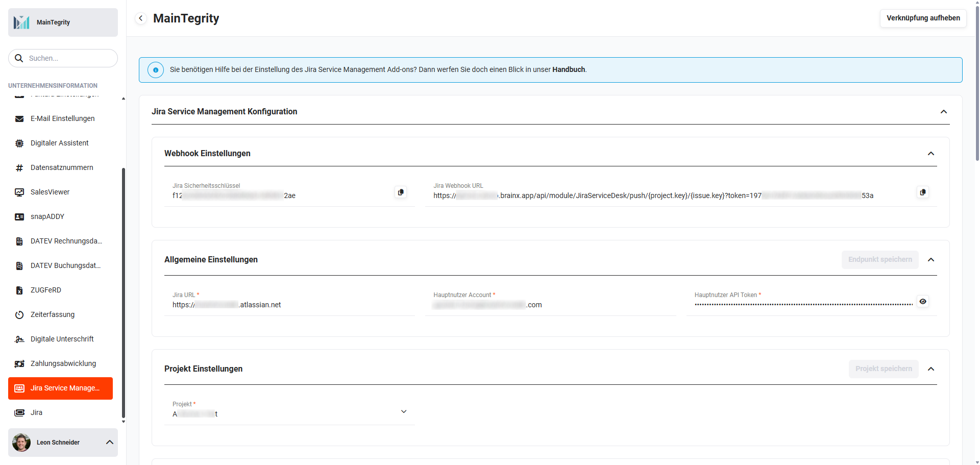The image size is (980, 465).
Task: Click Leon Schneider's avatar picture
Action: pyautogui.click(x=21, y=442)
